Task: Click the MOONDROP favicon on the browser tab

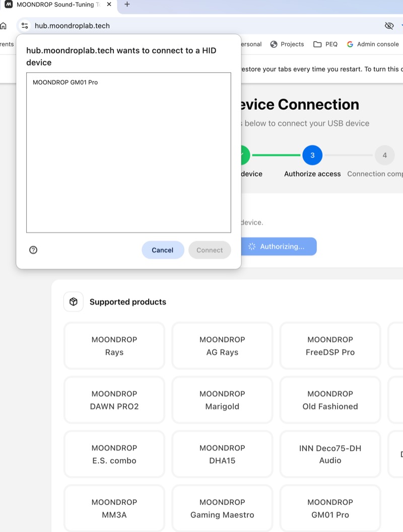Action: click(9, 5)
